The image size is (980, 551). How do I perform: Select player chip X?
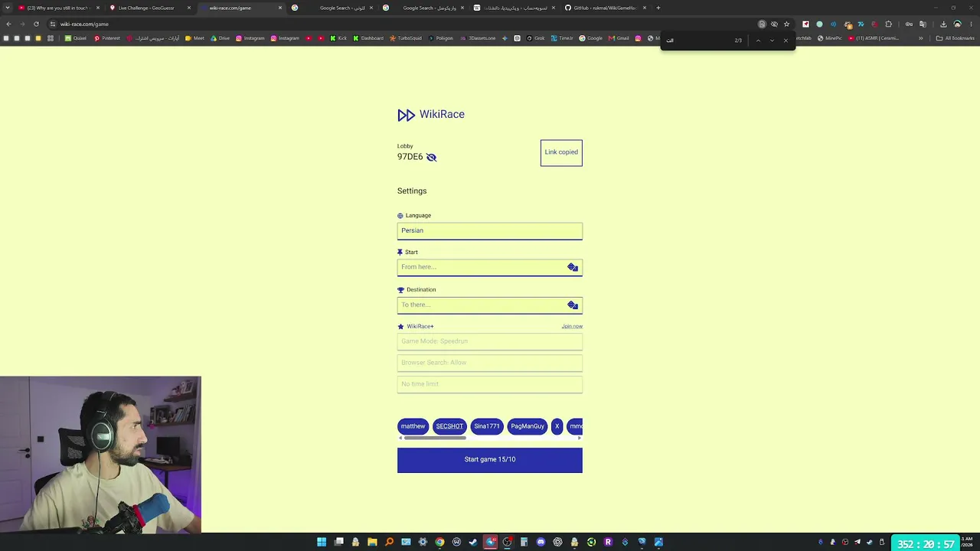(557, 426)
